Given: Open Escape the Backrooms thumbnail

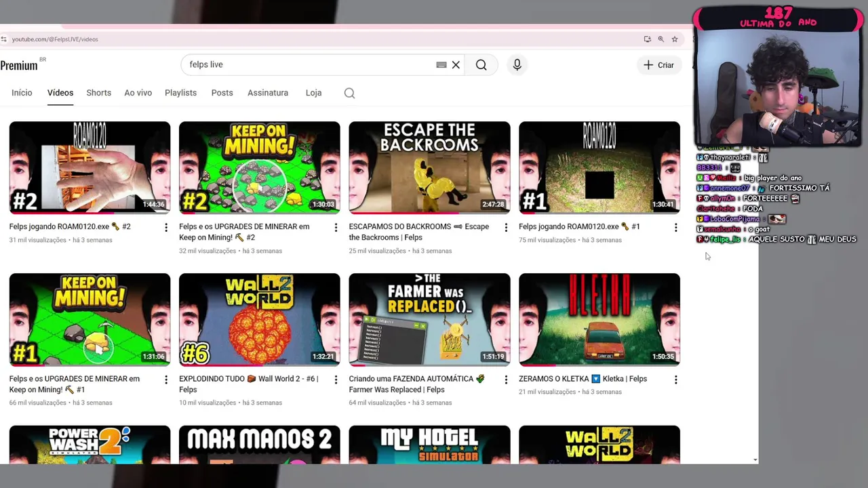Looking at the screenshot, I should tap(429, 167).
